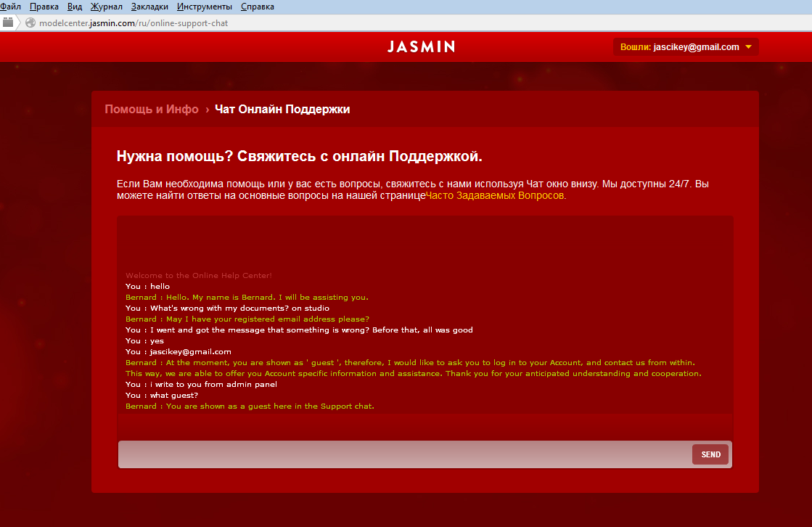Screen dimensions: 812x527
Task: Click the SEND button
Action: coord(710,454)
